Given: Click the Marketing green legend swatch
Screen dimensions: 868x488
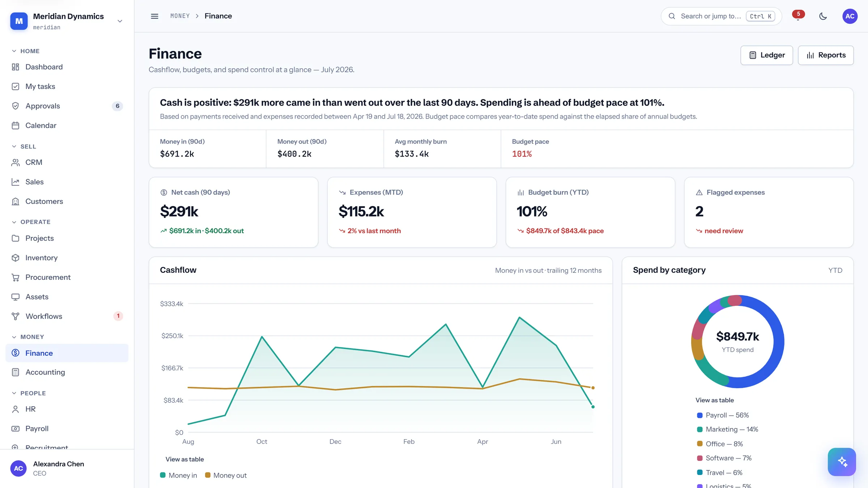Looking at the screenshot, I should pyautogui.click(x=700, y=429).
